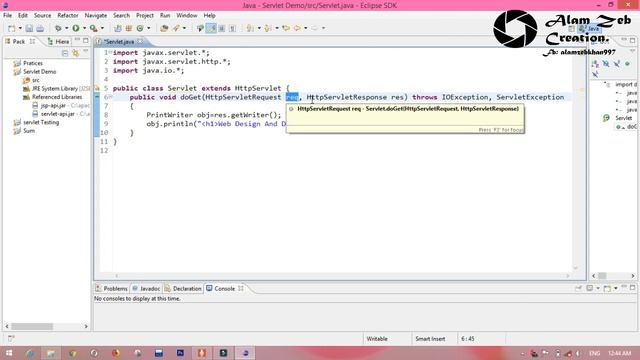Click the External Tools run icon
Image resolution: width=640 pixels, height=360 pixels.
click(x=93, y=28)
